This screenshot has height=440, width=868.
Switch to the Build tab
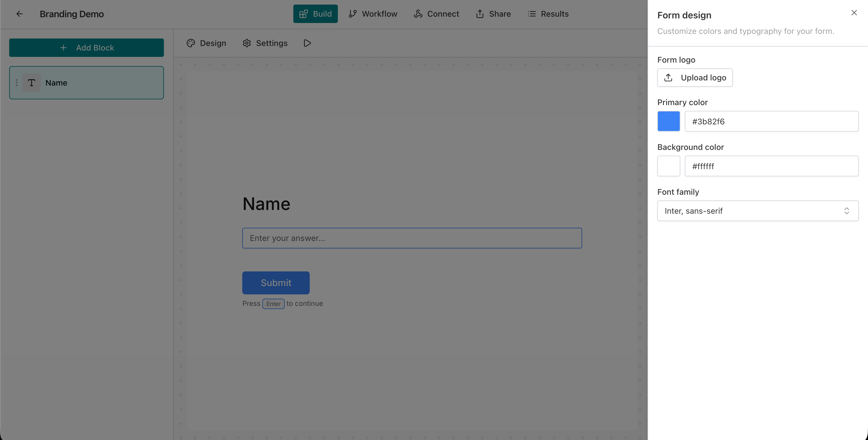coord(315,13)
